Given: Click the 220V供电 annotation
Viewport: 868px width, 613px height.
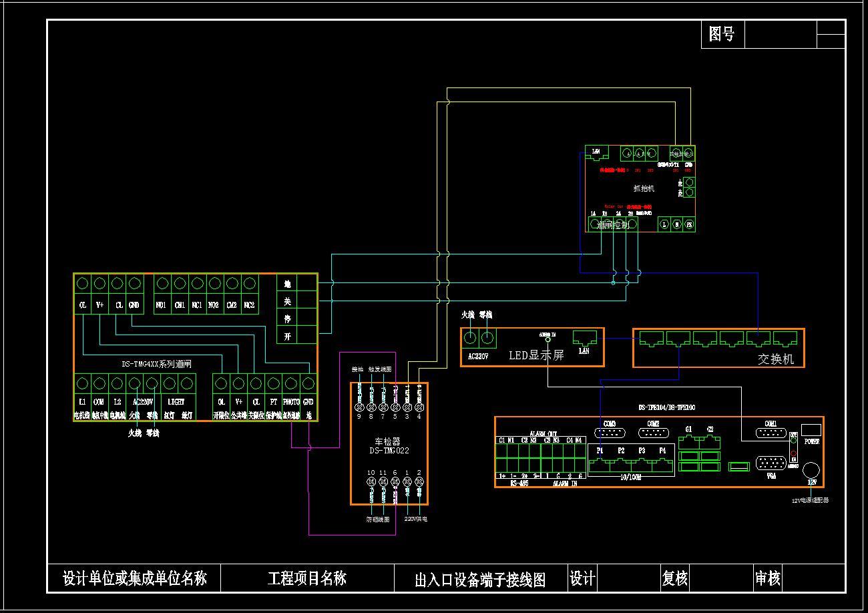Looking at the screenshot, I should 415,520.
